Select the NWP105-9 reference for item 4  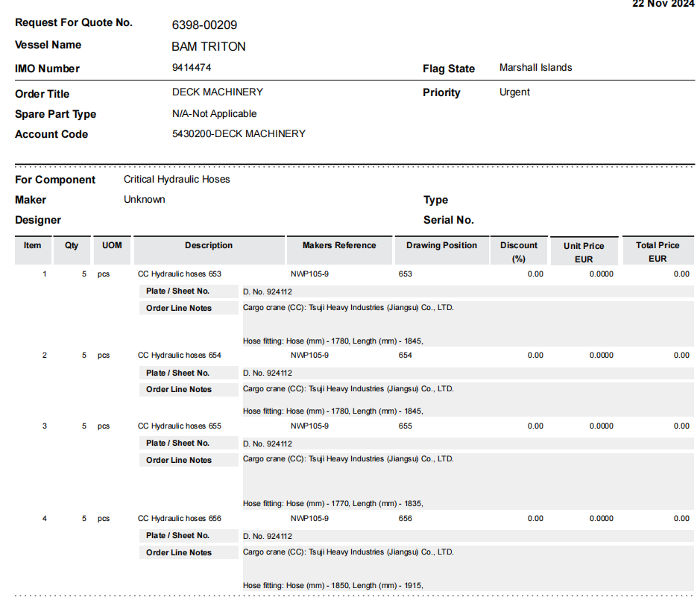click(x=309, y=519)
